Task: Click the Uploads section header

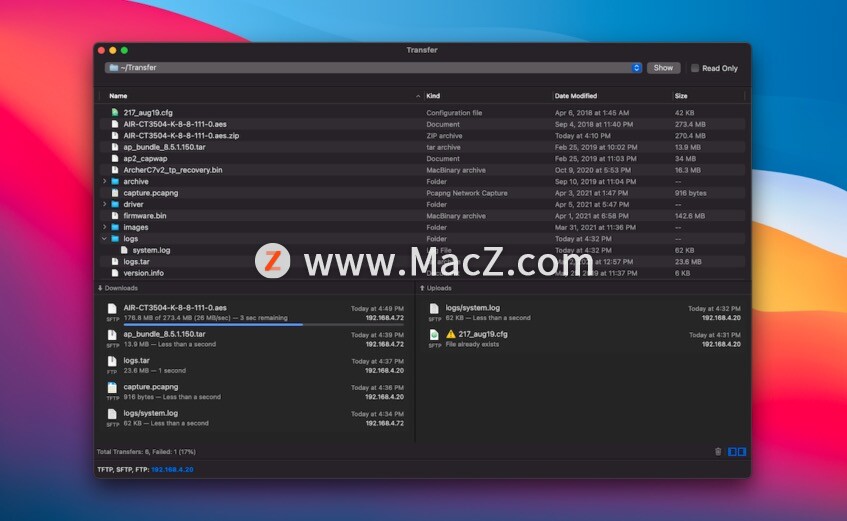Action: pyautogui.click(x=436, y=288)
